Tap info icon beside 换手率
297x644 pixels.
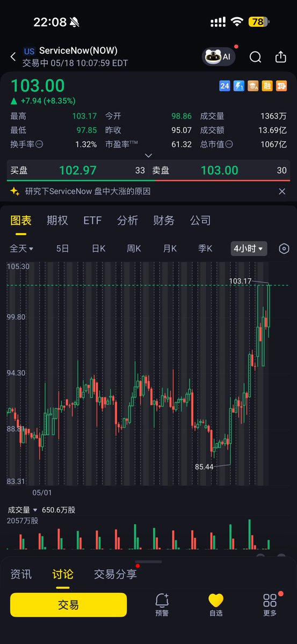39,144
